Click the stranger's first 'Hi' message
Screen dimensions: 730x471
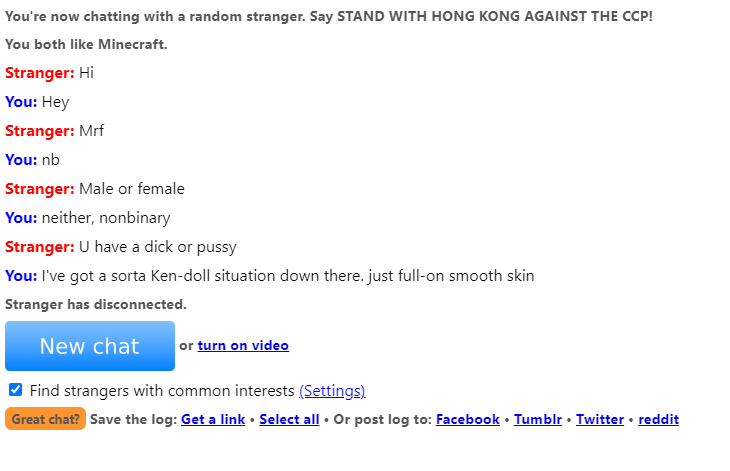click(x=86, y=73)
